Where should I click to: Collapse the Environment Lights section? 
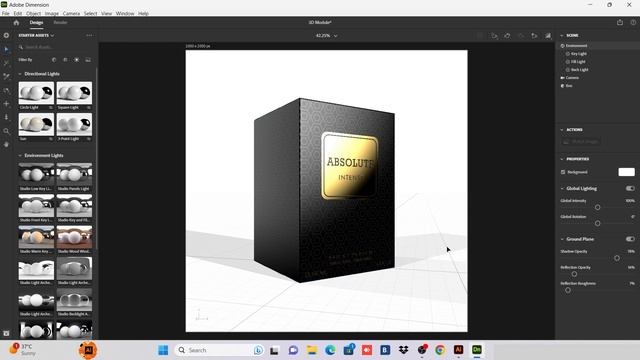coord(20,156)
